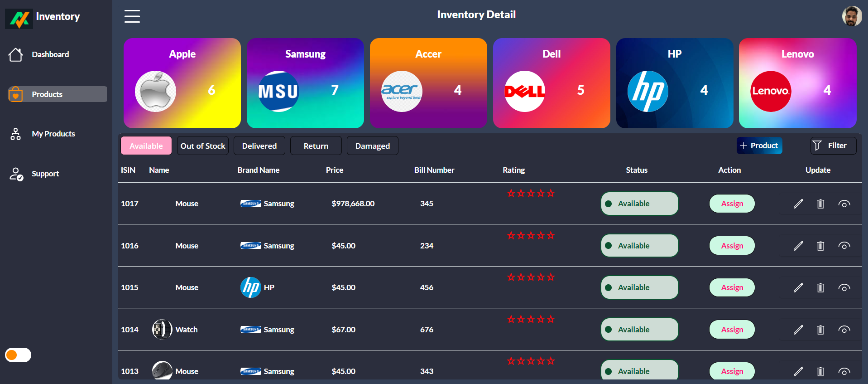The height and width of the screenshot is (384, 868).
Task: Click the hamburger menu icon
Action: coord(132,16)
